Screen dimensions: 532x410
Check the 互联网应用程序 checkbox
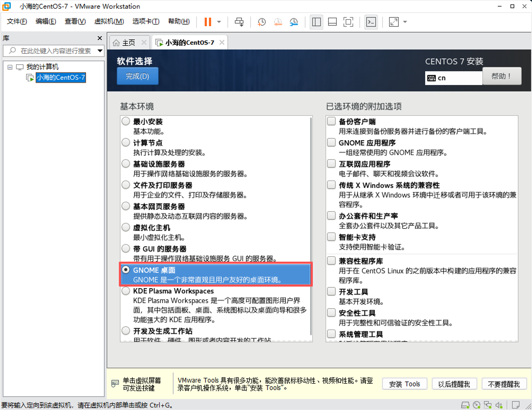tap(331, 164)
